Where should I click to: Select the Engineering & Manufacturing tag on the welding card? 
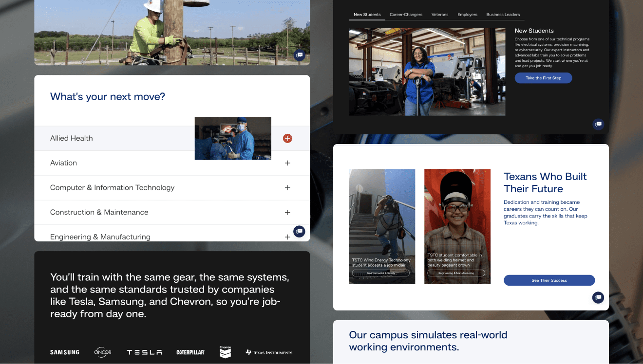pyautogui.click(x=456, y=273)
